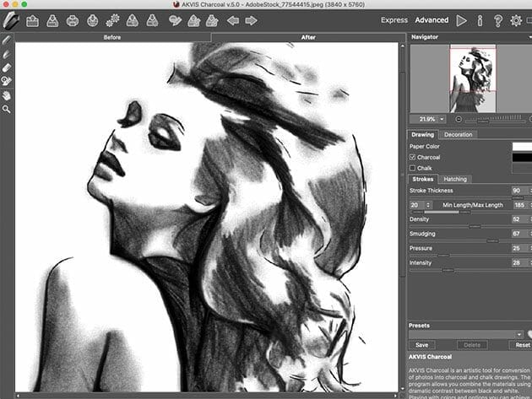Switch to the Decoration tab
This screenshot has height=399, width=532.
tap(459, 134)
